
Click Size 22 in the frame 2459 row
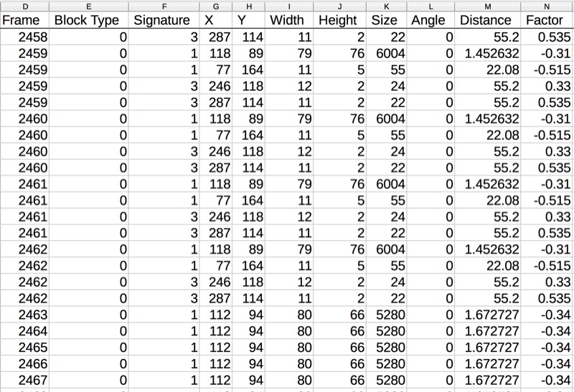point(386,102)
